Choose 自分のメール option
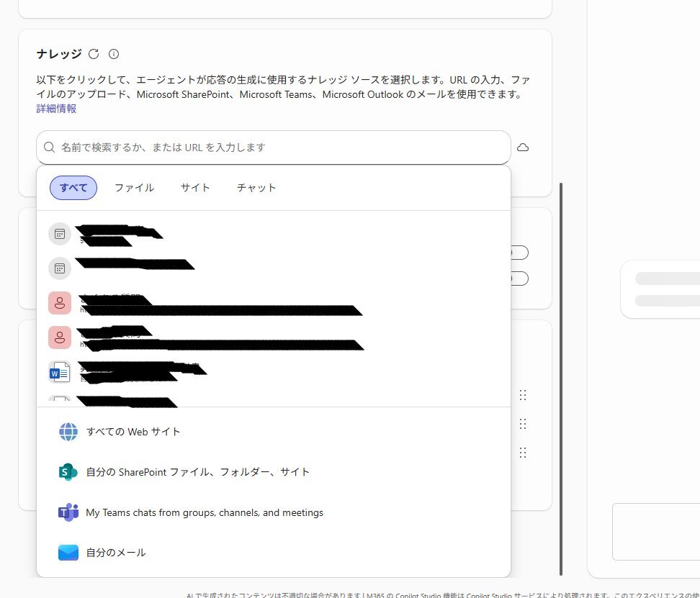 273,553
